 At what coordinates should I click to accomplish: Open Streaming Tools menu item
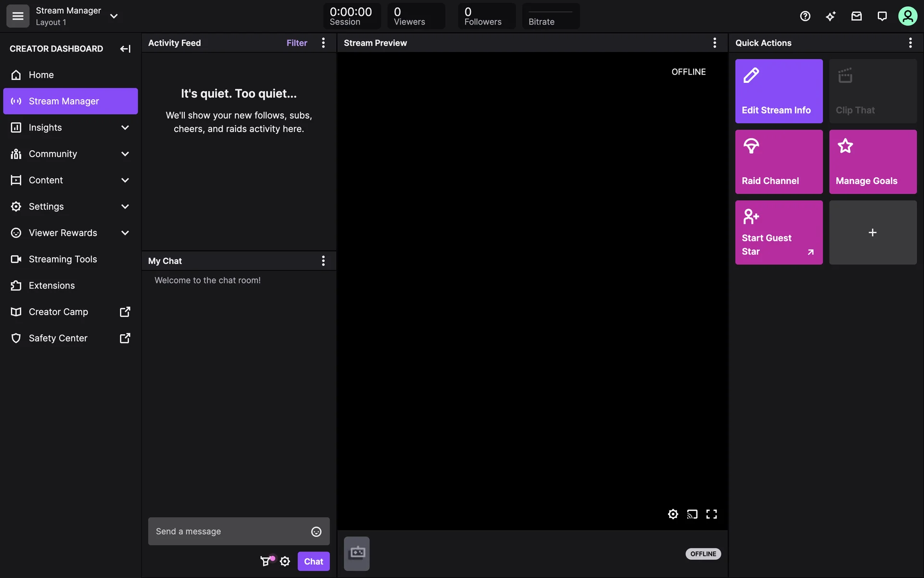pos(63,259)
